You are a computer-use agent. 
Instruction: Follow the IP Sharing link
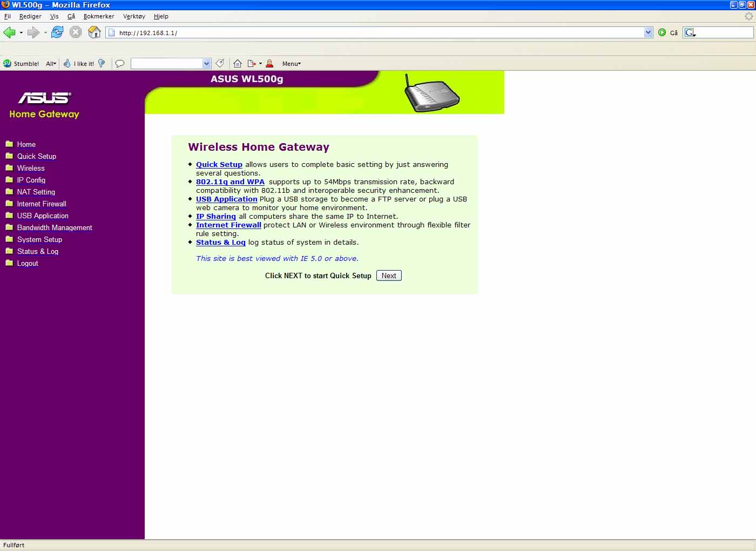216,216
